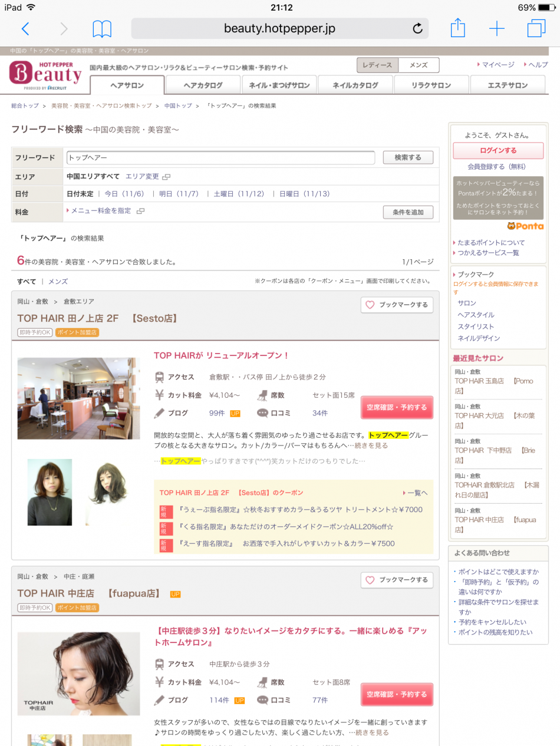This screenshot has width=560, height=746.
Task: Reserve at 中庄店 with 空席確認・予約する
Action: 397,694
